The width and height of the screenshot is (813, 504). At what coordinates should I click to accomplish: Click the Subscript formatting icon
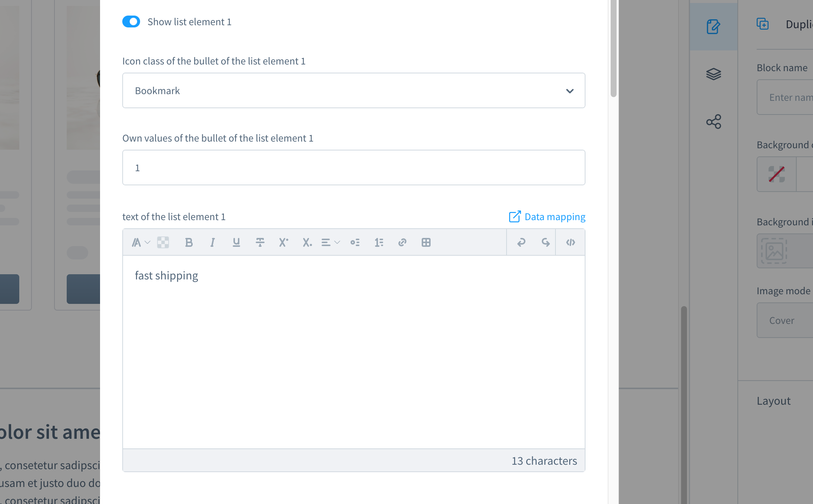click(x=307, y=243)
